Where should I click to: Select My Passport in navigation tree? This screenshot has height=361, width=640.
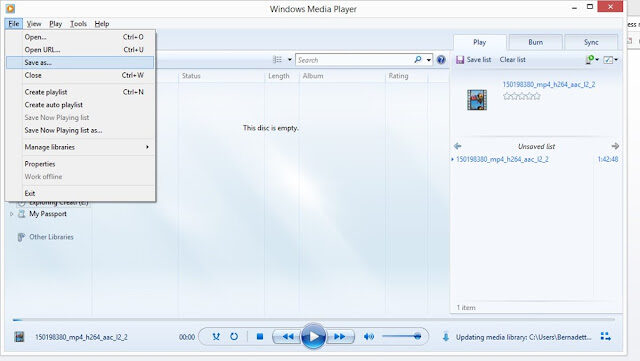[48, 214]
